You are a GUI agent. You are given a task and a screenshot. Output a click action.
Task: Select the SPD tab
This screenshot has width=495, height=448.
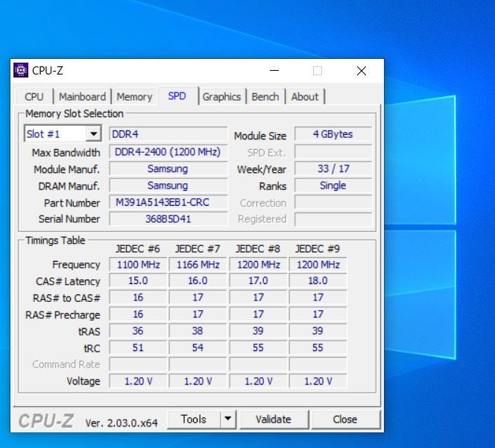[177, 96]
